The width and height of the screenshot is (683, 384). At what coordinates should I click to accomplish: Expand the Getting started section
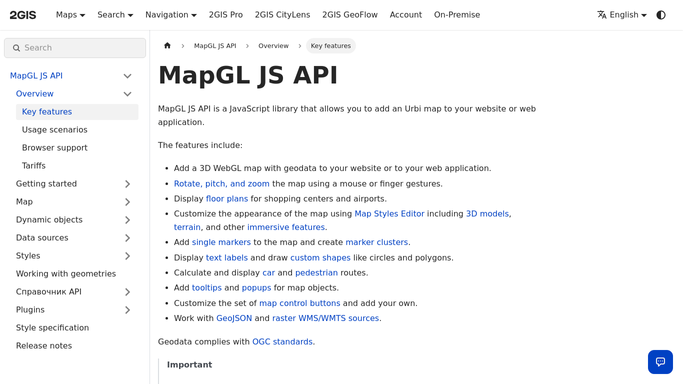click(127, 184)
